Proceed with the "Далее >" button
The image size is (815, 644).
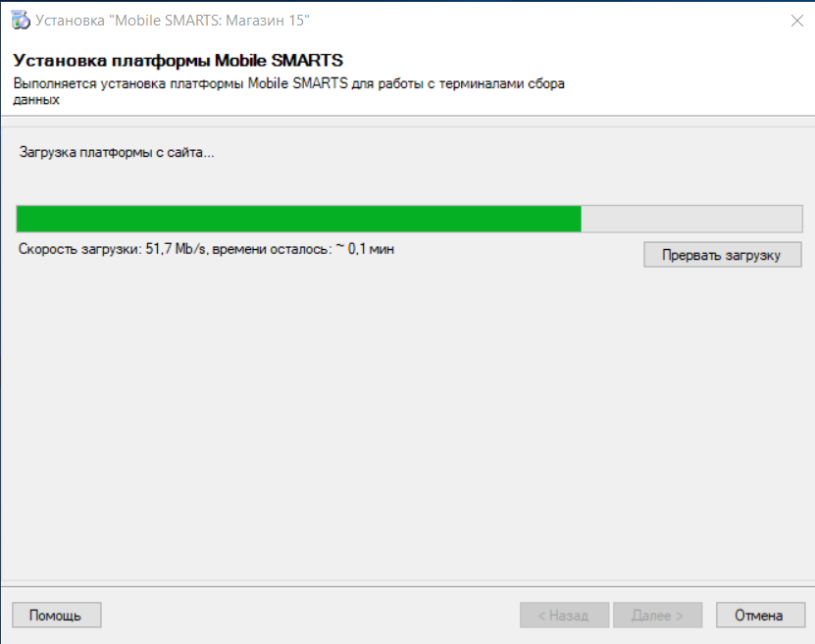(657, 616)
